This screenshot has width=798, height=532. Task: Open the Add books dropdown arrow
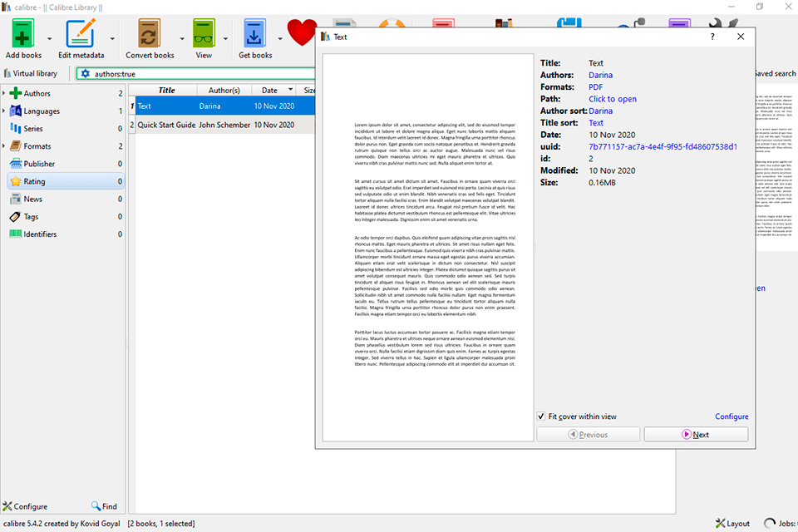tap(49, 38)
